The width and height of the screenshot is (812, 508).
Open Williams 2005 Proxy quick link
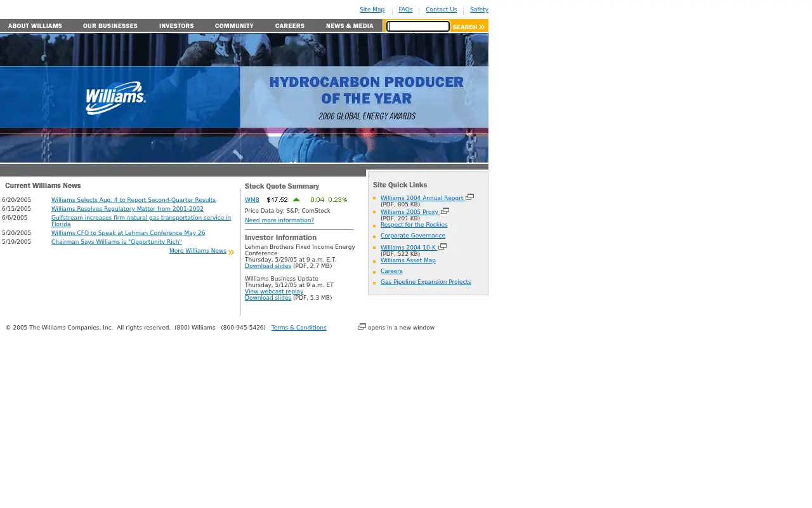410,212
